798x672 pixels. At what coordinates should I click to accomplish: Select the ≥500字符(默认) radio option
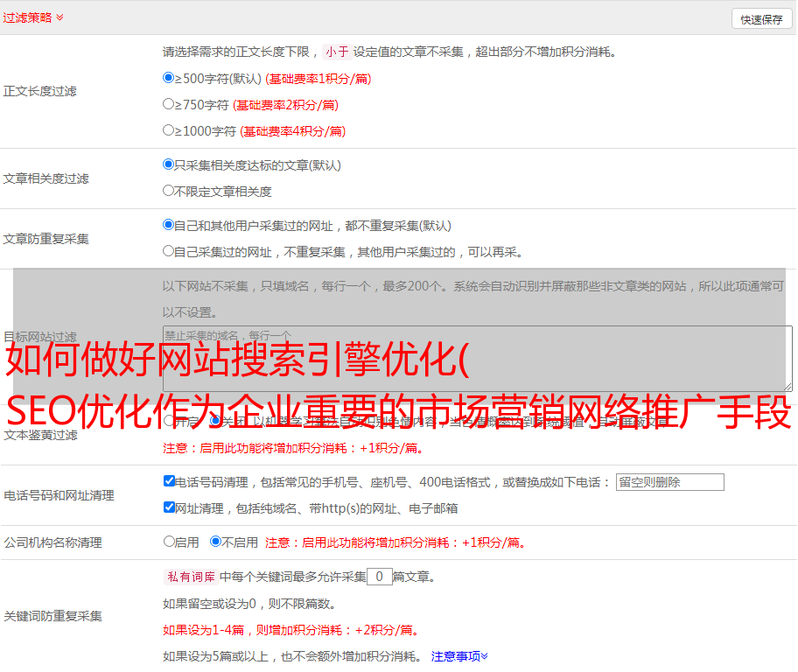click(x=169, y=78)
